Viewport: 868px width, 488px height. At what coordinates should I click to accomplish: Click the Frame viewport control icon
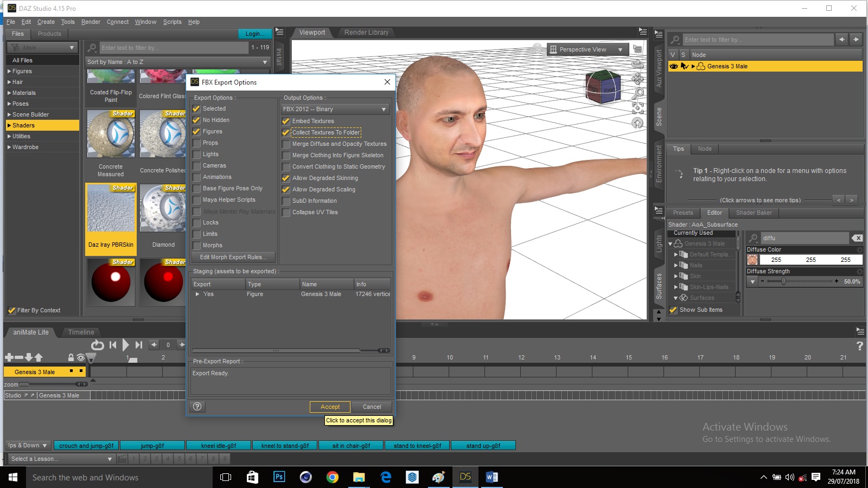tap(637, 107)
